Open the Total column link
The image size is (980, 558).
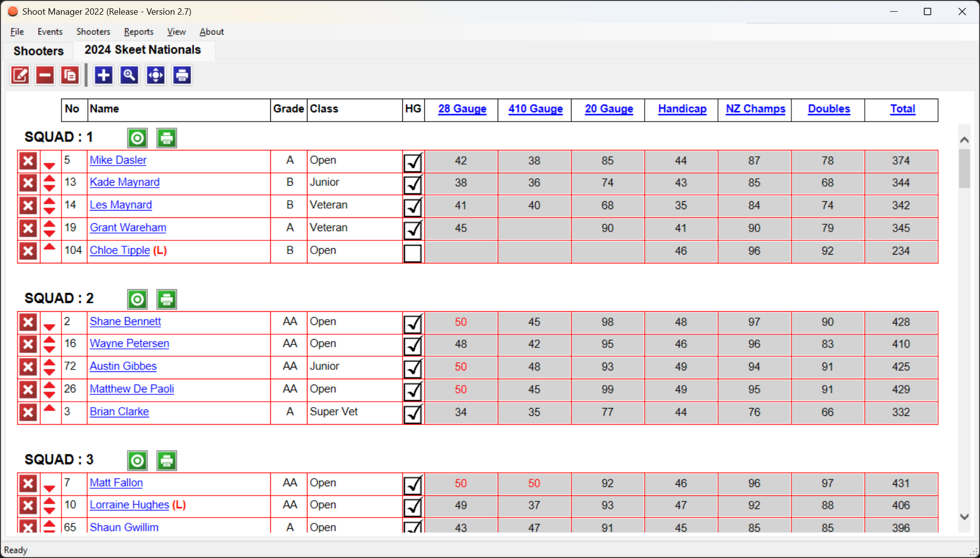[902, 109]
